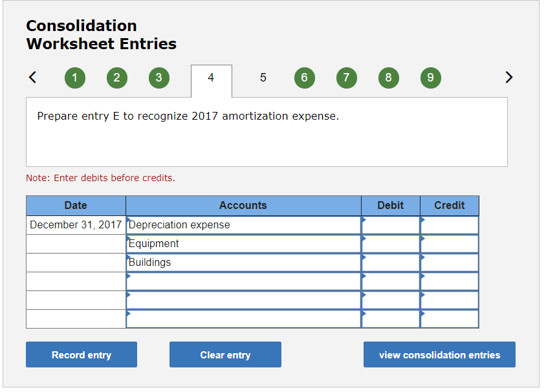
Task: Select the December 31, 2017 date cell
Action: click(75, 224)
